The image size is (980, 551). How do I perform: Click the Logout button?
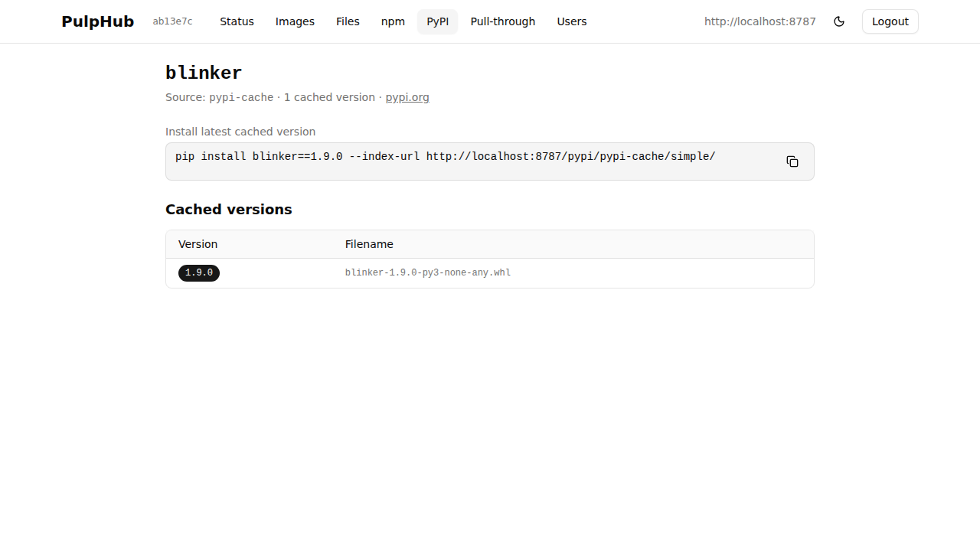click(x=890, y=21)
